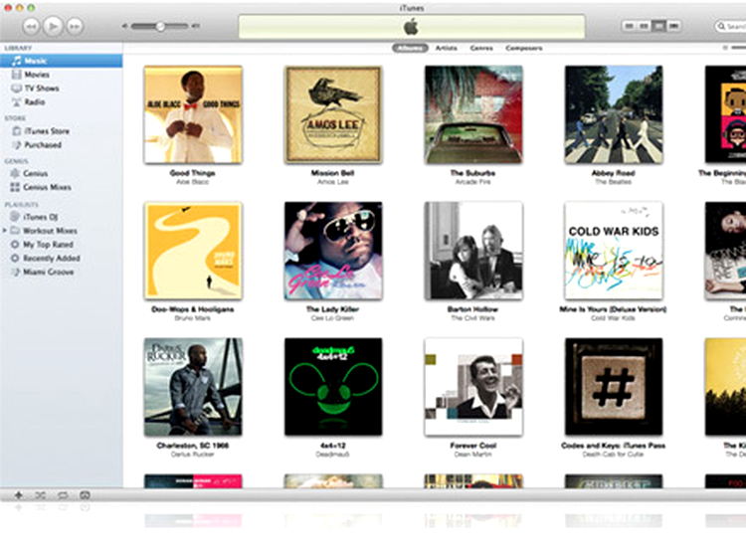The height and width of the screenshot is (560, 746).
Task: Click the high-volume speaker icon
Action: (x=195, y=26)
